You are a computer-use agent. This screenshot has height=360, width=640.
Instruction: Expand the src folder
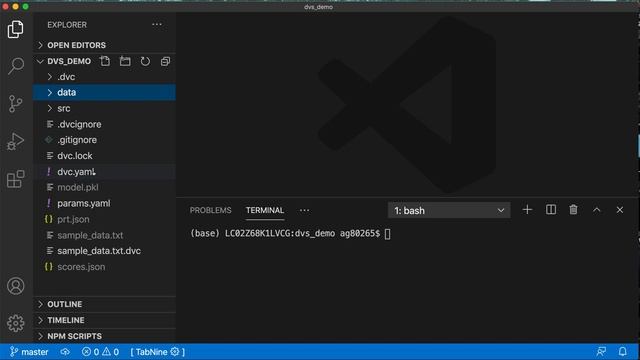click(104, 108)
